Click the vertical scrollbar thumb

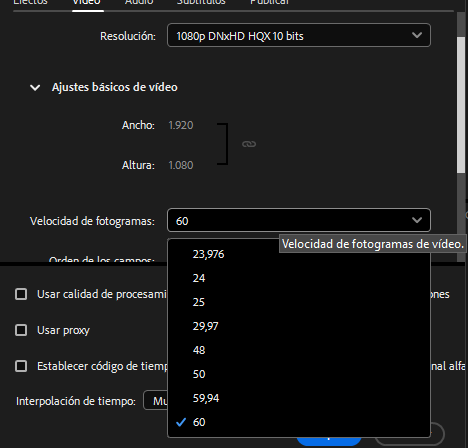pyautogui.click(x=461, y=105)
